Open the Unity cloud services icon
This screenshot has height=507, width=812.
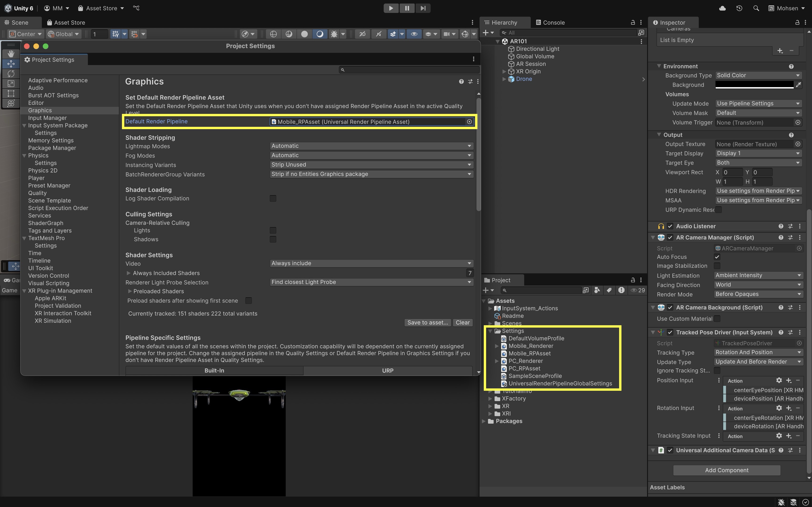coord(722,8)
